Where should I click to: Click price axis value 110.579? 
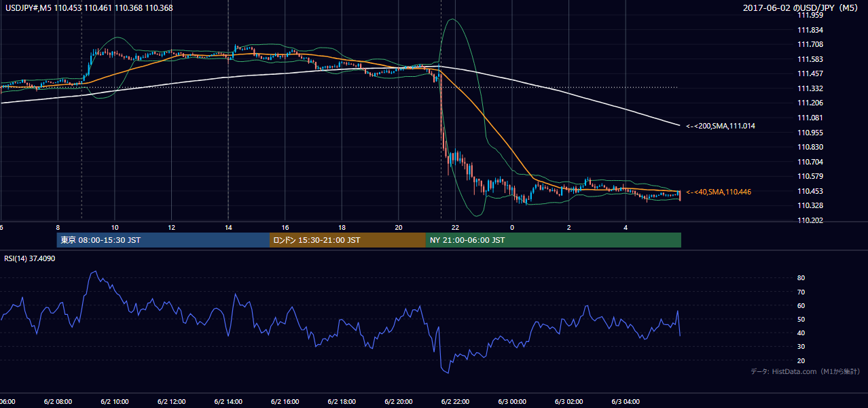pyautogui.click(x=810, y=176)
